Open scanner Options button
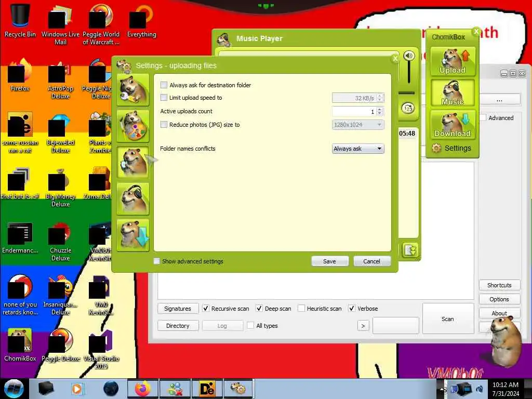The width and height of the screenshot is (532, 399). (499, 299)
